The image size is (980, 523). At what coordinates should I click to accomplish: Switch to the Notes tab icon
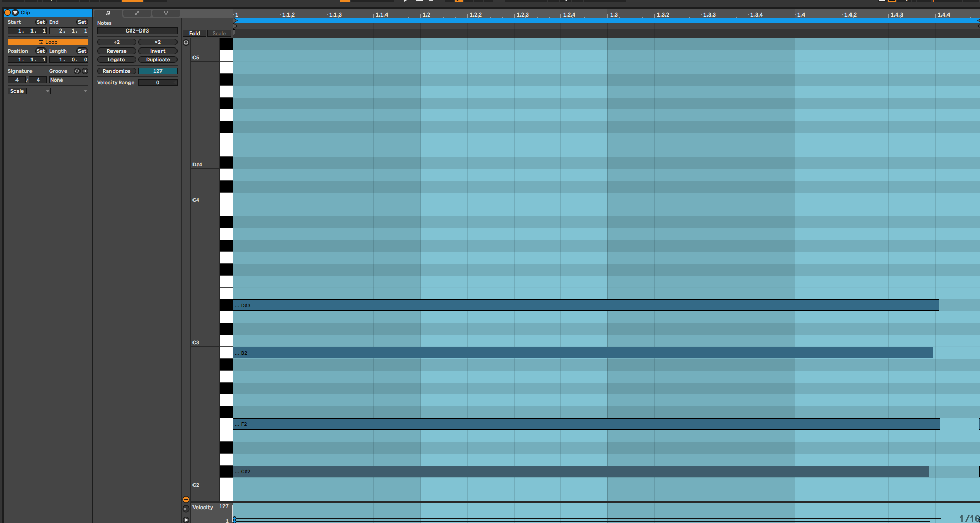coord(108,13)
